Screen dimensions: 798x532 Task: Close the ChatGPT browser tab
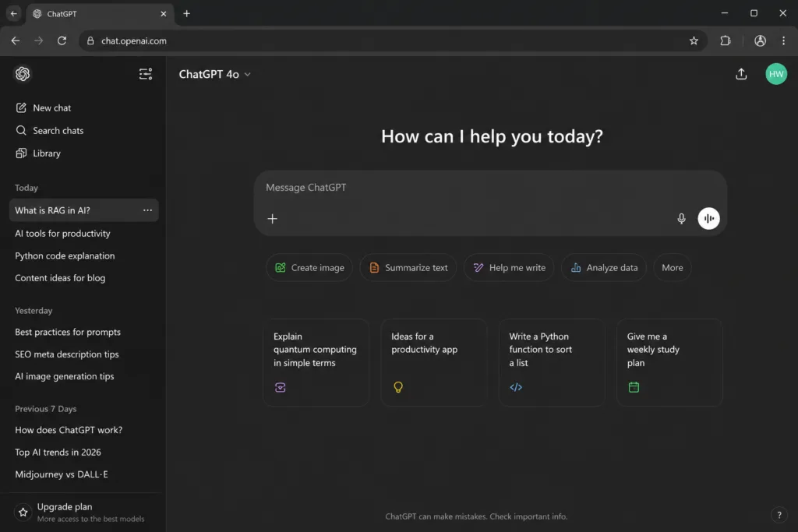[x=164, y=14]
